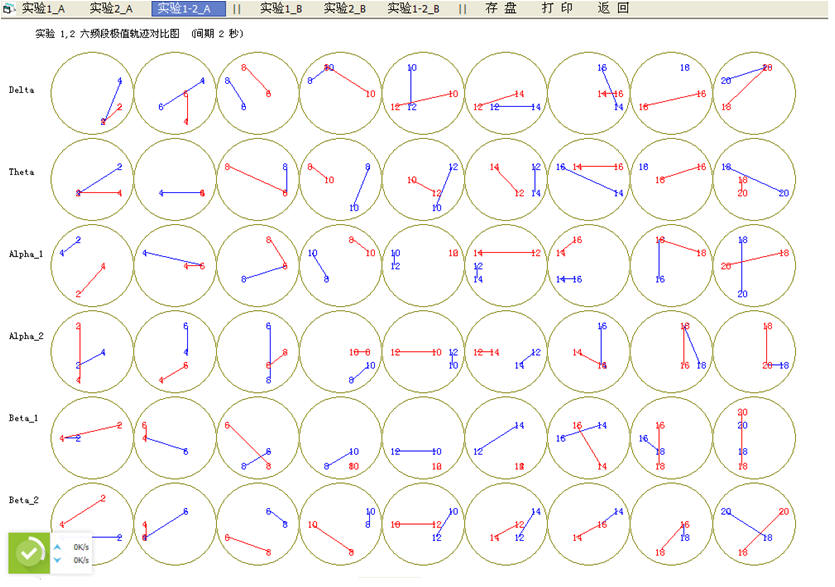Viewport: 835px width, 587px height.
Task: Select the Beta_2 circle with red 10-12 horizontal line
Action: (423, 524)
